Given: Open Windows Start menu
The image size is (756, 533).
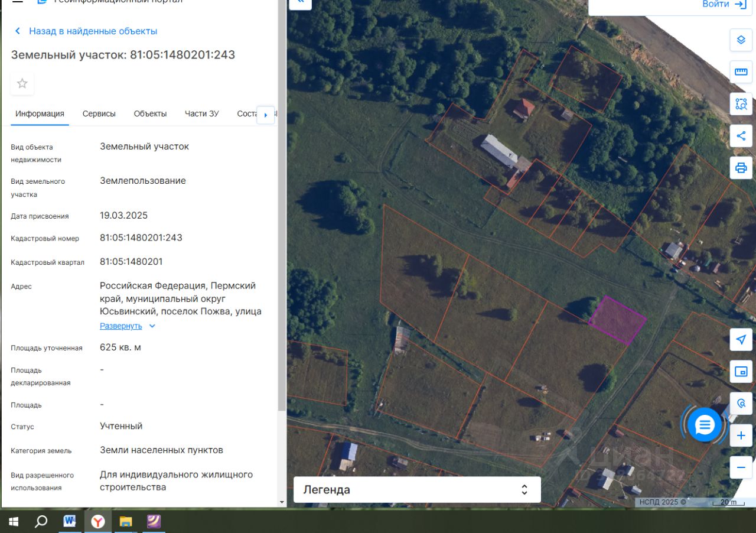Looking at the screenshot, I should click(14, 521).
